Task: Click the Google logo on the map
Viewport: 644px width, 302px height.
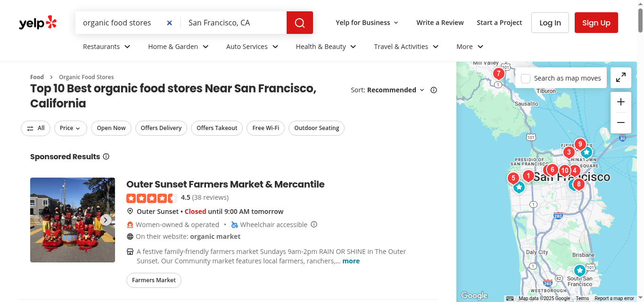Action: tap(474, 295)
